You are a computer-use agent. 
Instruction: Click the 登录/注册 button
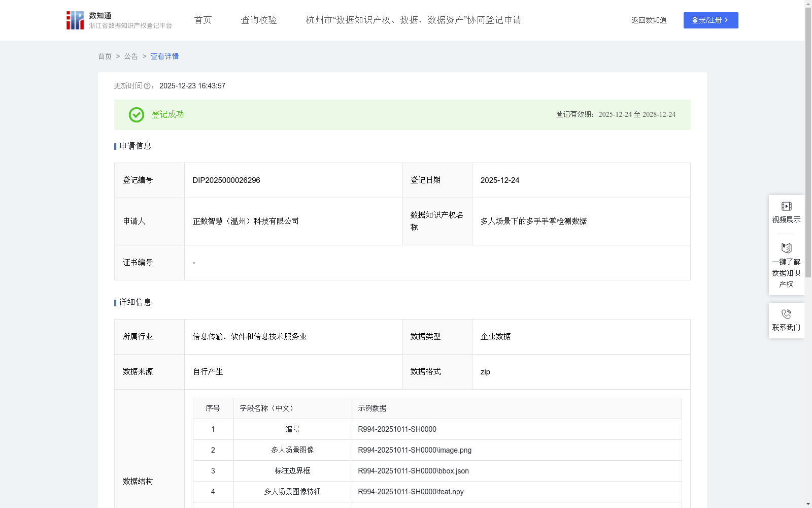click(x=711, y=20)
